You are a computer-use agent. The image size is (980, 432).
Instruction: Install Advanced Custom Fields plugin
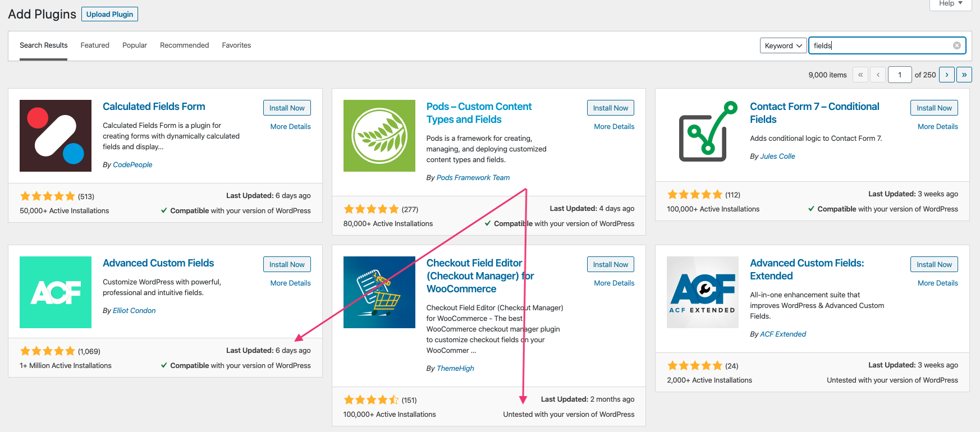[287, 264]
